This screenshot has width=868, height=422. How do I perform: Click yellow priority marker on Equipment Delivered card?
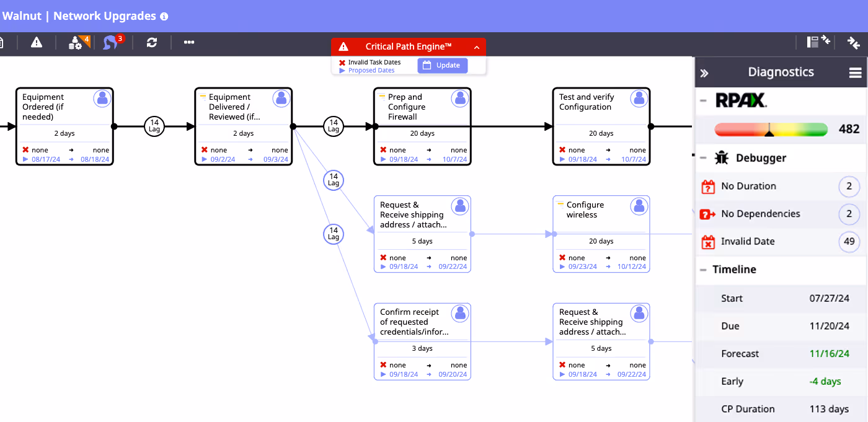pyautogui.click(x=203, y=97)
